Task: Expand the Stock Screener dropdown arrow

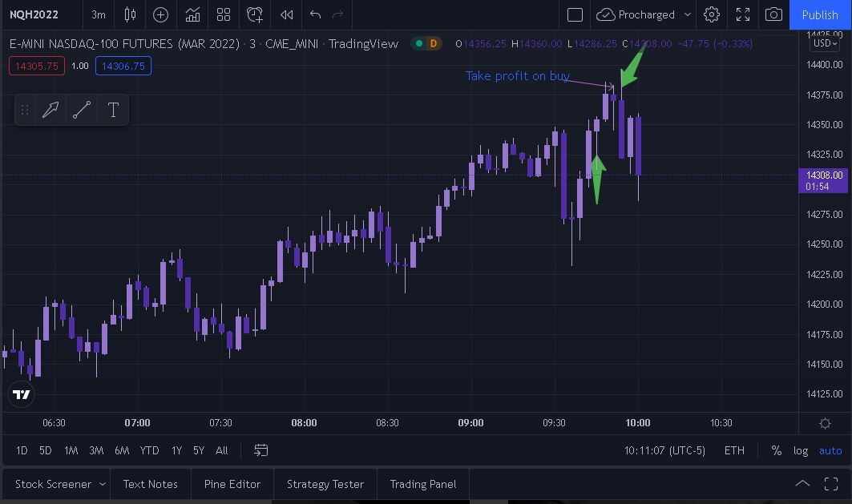Action: point(103,484)
